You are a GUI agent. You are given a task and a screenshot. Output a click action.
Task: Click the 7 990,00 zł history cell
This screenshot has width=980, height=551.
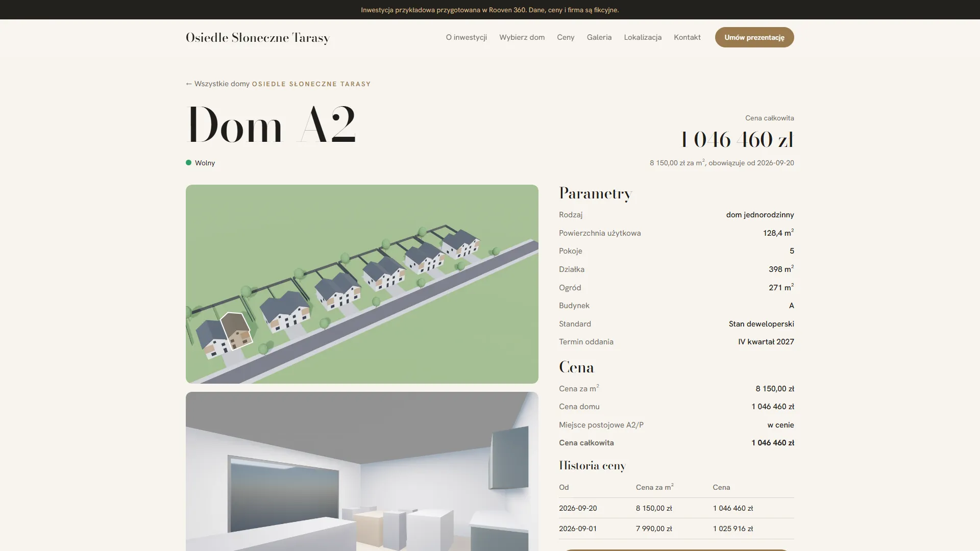tap(654, 529)
